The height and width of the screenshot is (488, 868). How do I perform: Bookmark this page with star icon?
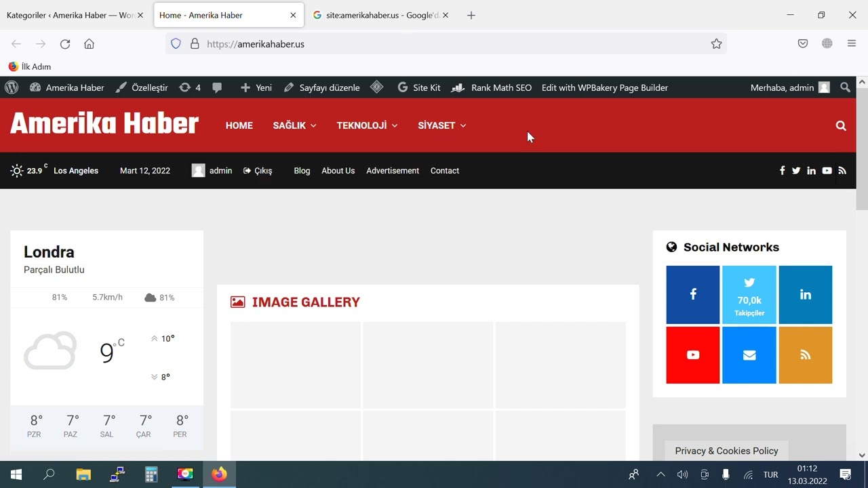click(716, 43)
